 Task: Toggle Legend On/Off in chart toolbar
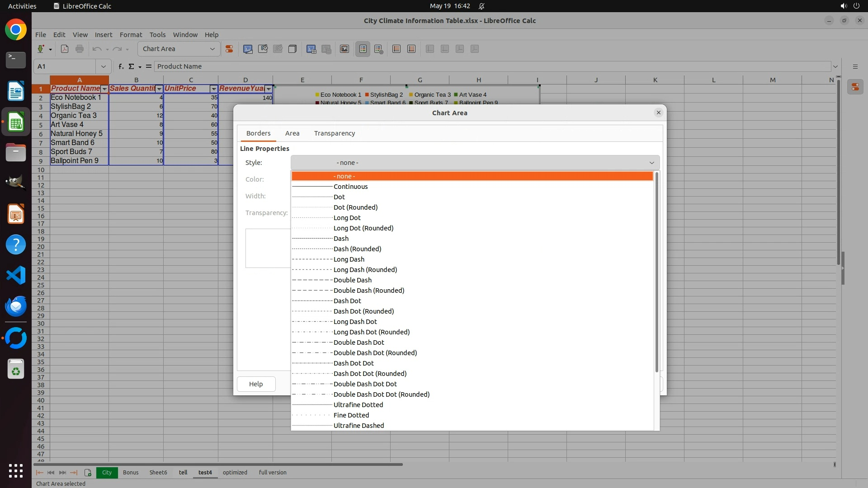tap(363, 49)
